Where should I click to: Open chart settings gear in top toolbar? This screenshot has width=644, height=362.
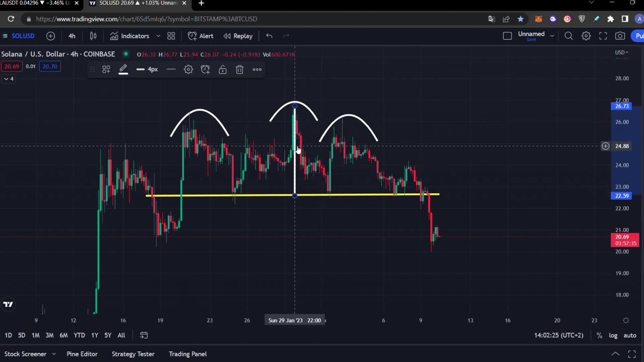coord(586,36)
